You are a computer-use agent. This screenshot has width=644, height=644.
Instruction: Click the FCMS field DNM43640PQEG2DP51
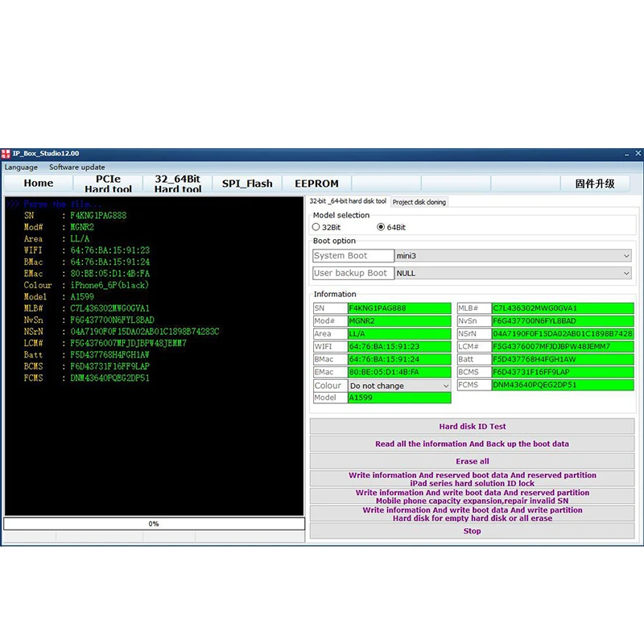point(563,385)
